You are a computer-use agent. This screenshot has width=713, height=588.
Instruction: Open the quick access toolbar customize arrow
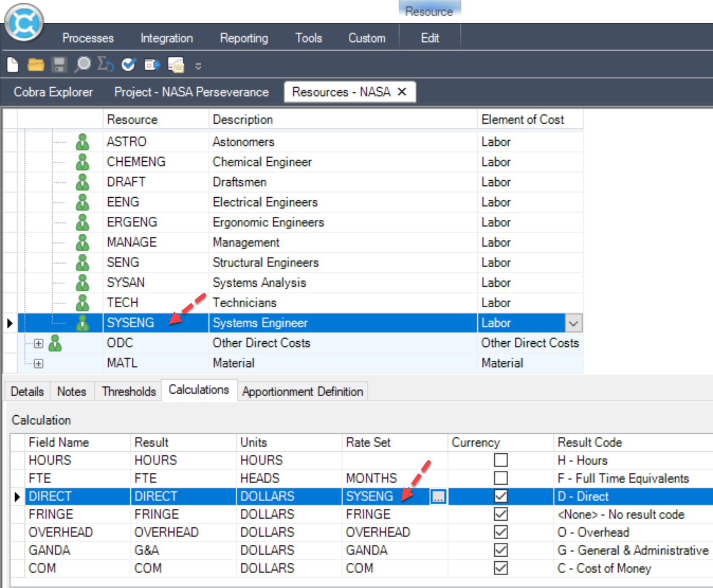pos(198,66)
